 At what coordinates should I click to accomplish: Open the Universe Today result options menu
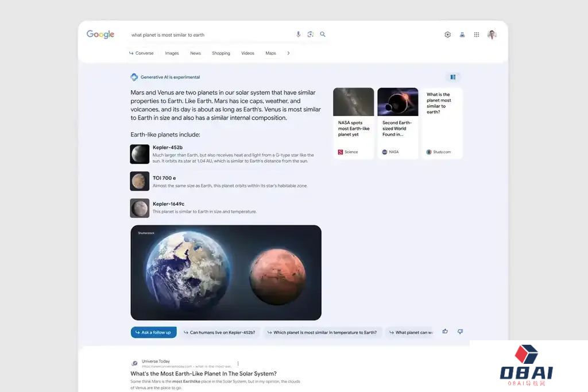click(238, 363)
